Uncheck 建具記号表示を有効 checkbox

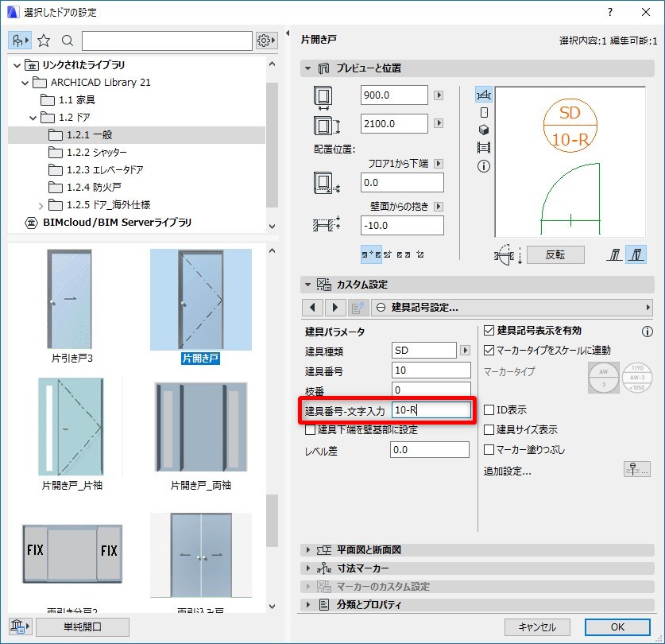pos(489,330)
